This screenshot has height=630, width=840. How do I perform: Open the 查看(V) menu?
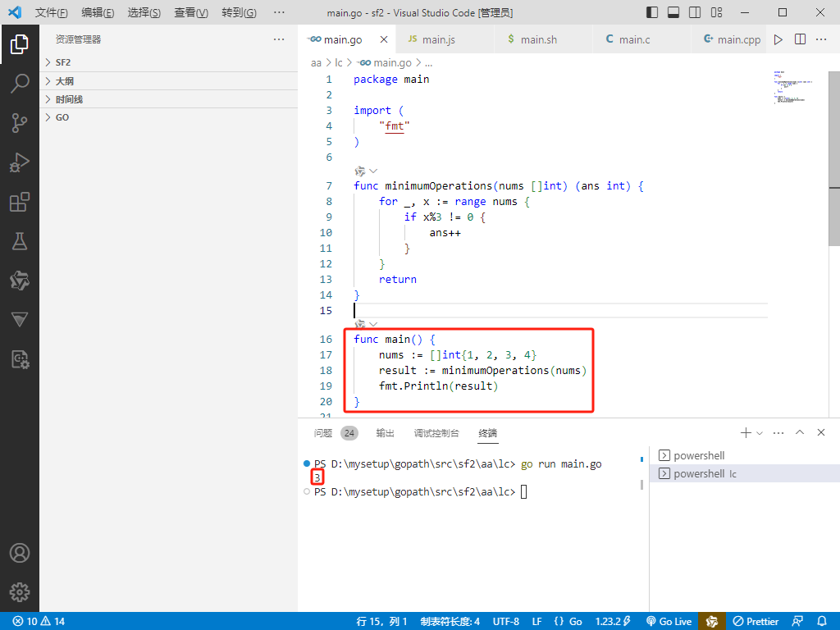(x=190, y=12)
